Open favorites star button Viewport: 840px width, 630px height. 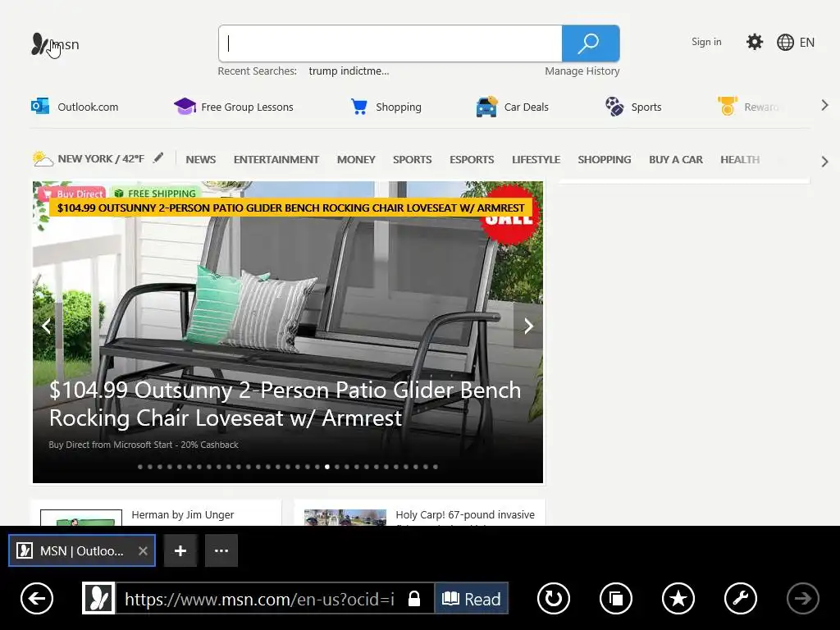coord(678,598)
